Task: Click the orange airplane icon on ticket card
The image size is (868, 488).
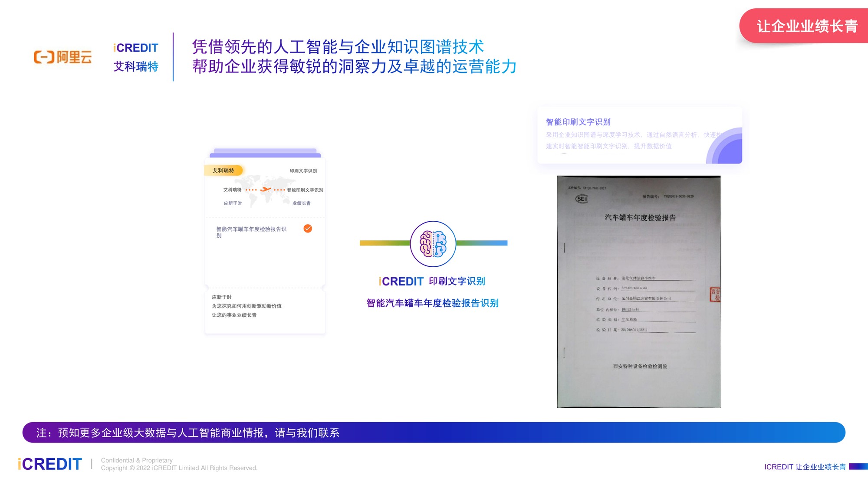Action: click(265, 190)
